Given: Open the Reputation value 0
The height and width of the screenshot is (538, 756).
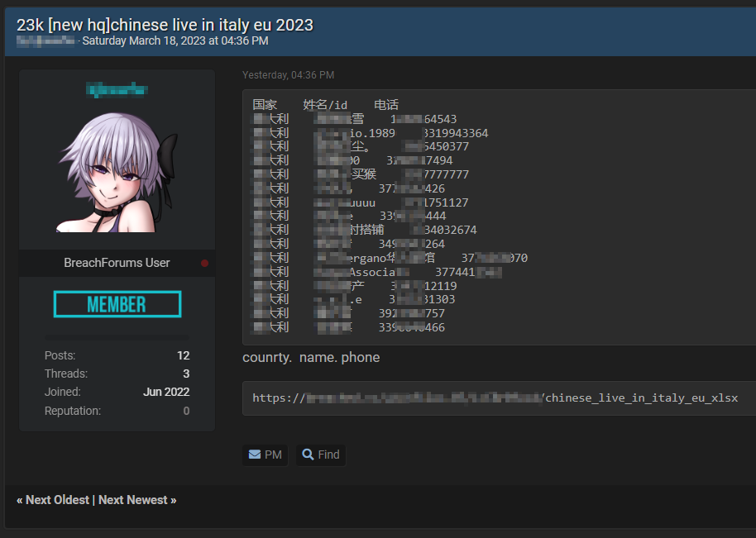Looking at the screenshot, I should click(186, 411).
